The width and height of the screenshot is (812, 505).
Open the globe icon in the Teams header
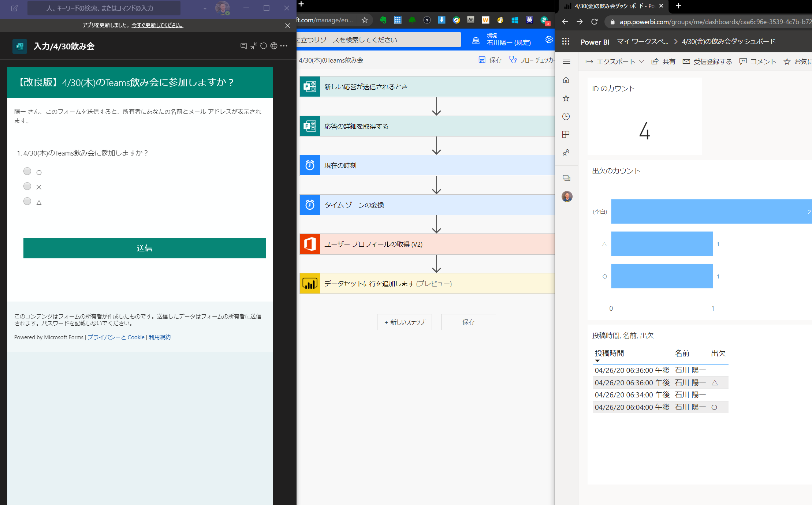[x=273, y=46]
